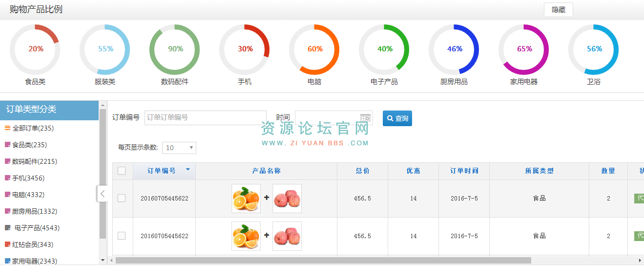Click the apple thumbnail in first order row
644x266 pixels.
[x=287, y=199]
